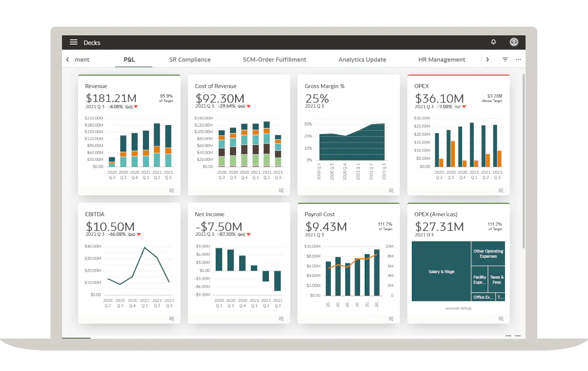Click the user profile avatar icon
Image resolution: width=588 pixels, height=371 pixels.
tap(514, 43)
